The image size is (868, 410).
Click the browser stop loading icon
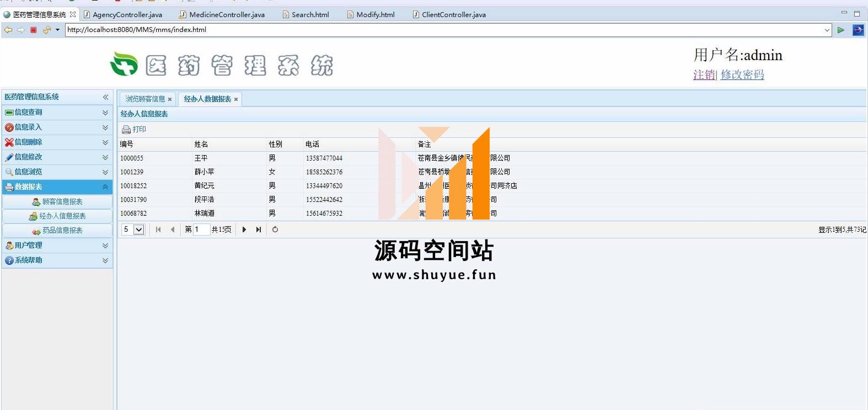pyautogui.click(x=34, y=30)
